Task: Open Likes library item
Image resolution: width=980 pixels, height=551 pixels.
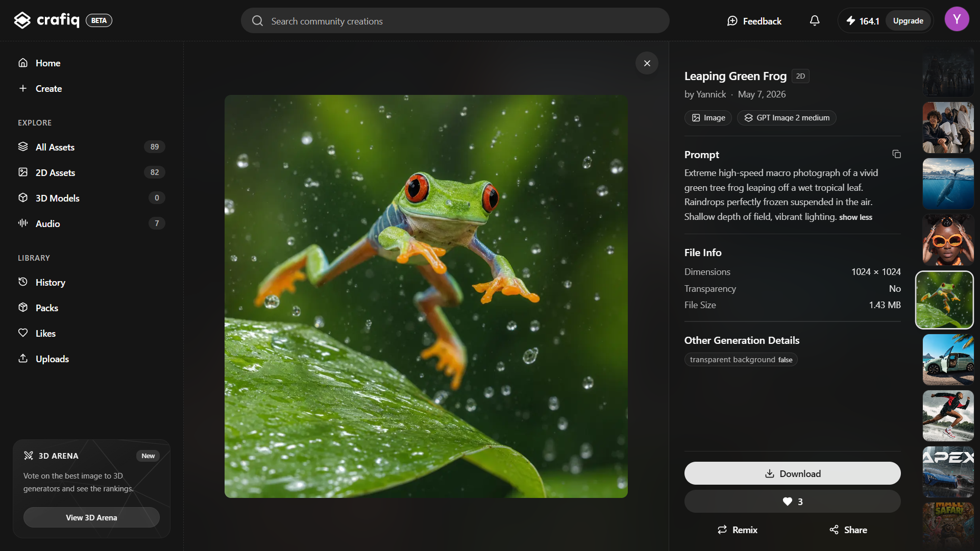Action: 91,333
